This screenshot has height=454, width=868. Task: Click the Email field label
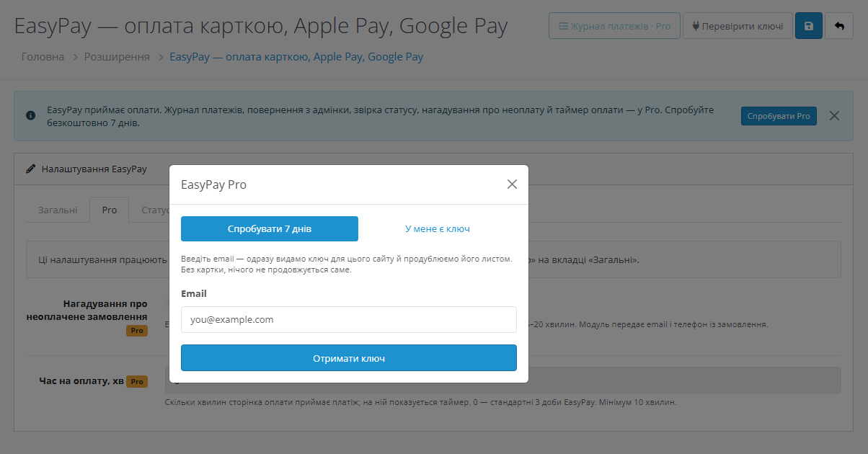coord(194,293)
